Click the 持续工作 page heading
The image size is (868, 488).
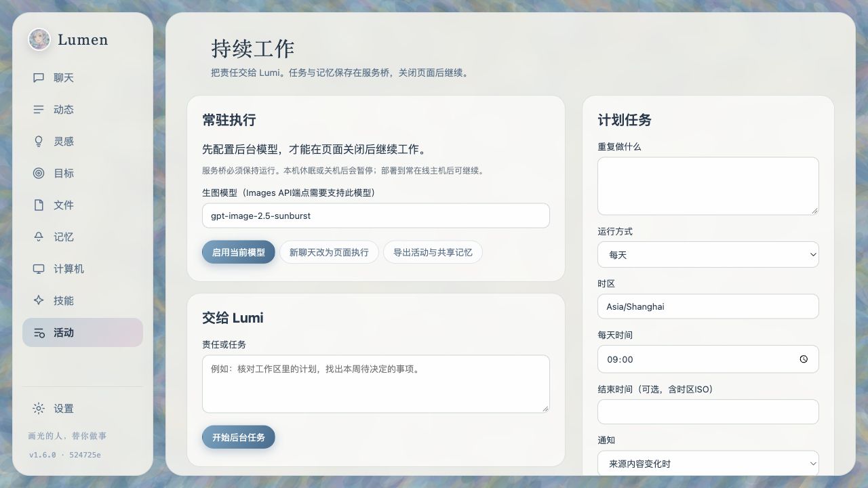[252, 49]
